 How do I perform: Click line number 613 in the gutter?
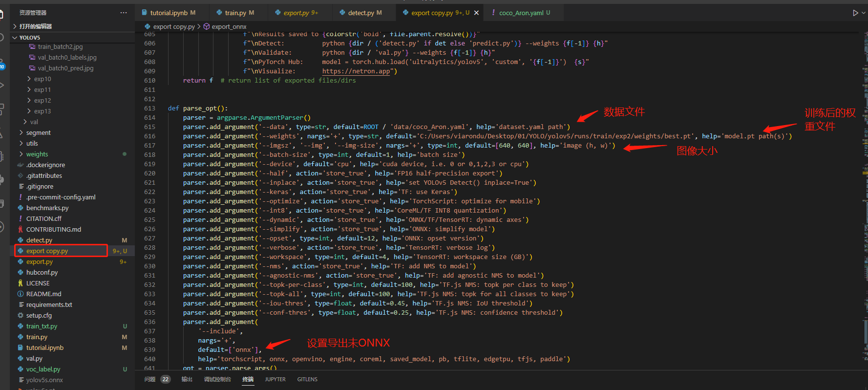[x=149, y=108]
